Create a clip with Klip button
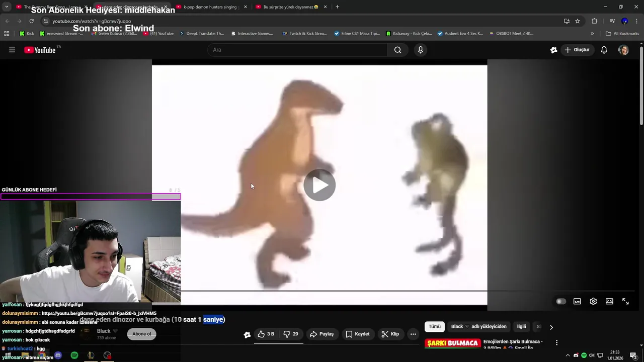 coord(390,334)
